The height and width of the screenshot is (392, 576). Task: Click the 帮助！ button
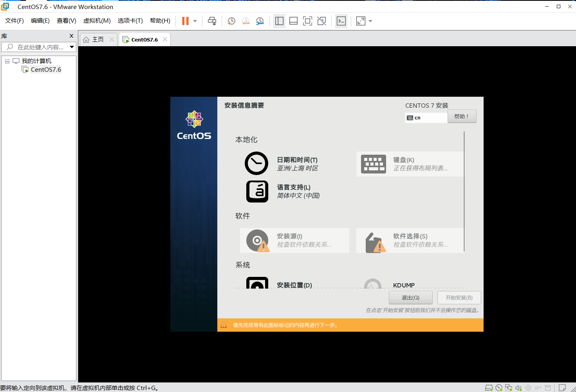[462, 116]
